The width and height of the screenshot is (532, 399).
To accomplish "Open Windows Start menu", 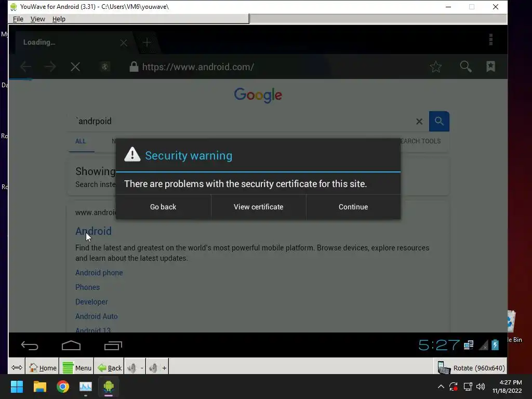I will click(x=17, y=387).
